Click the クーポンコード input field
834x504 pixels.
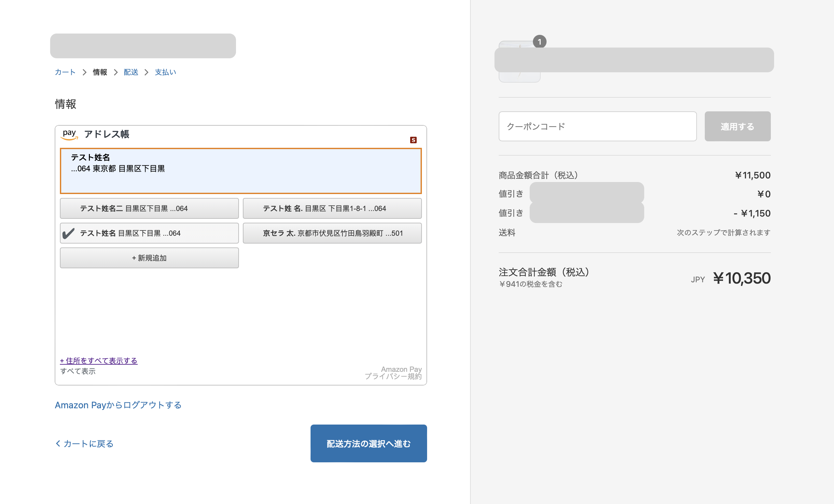coord(597,126)
